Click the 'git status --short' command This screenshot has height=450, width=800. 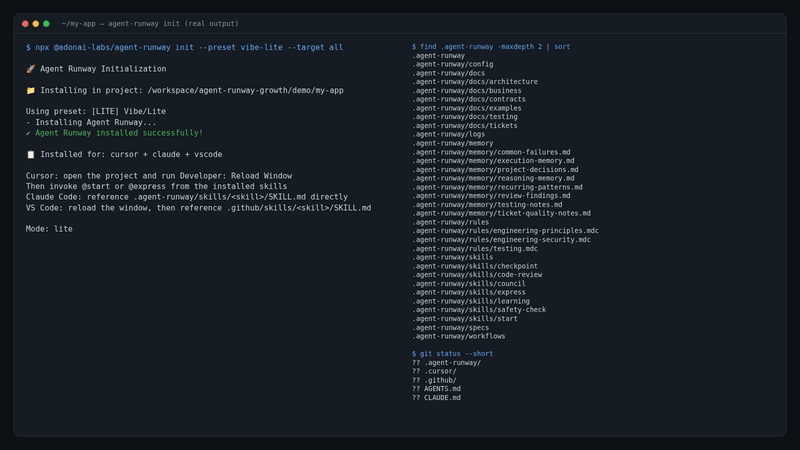453,354
